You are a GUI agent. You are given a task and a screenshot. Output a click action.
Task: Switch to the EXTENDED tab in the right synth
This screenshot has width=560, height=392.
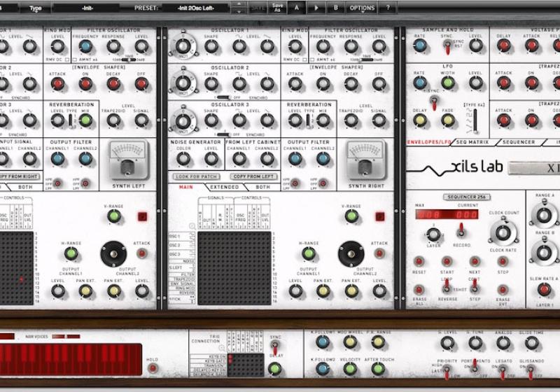[224, 187]
